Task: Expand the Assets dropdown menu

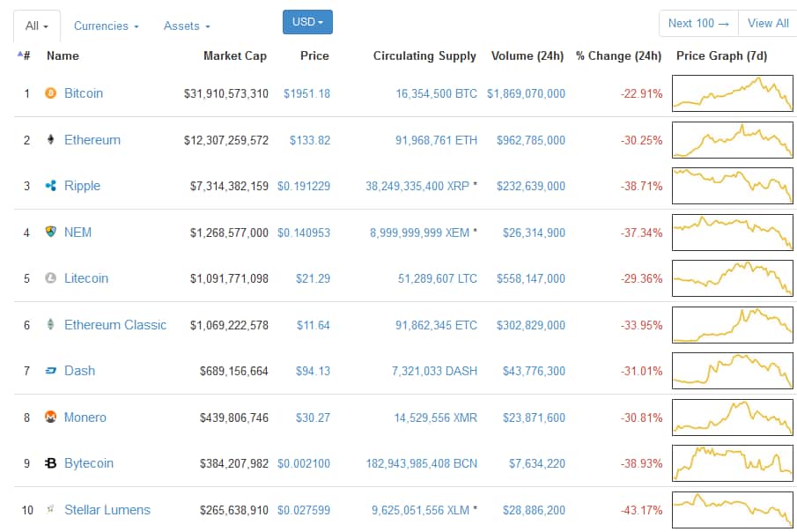Action: point(187,26)
